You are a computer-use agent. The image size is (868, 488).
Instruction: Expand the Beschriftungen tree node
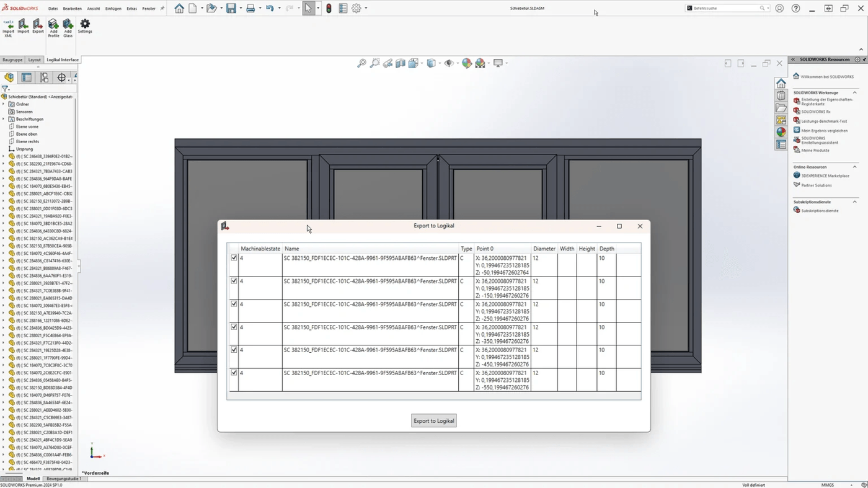[5, 118]
